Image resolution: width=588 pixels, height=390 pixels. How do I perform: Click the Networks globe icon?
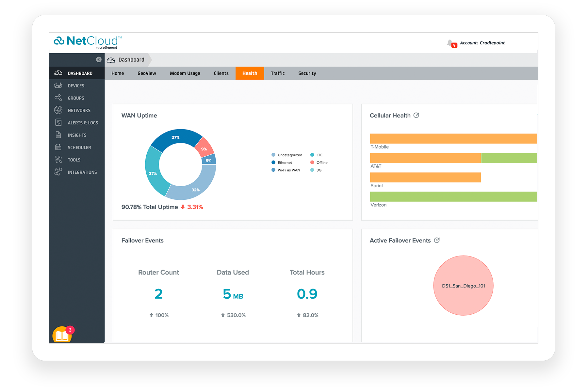[58, 110]
